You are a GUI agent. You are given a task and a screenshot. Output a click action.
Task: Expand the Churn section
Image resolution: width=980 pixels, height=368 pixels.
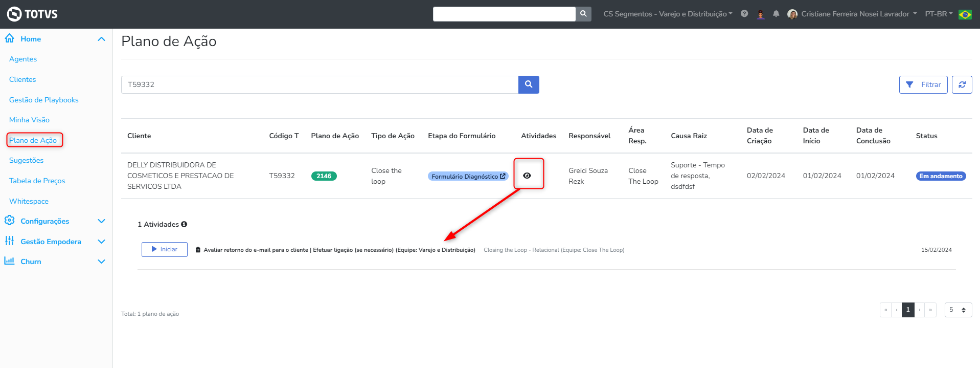(101, 262)
